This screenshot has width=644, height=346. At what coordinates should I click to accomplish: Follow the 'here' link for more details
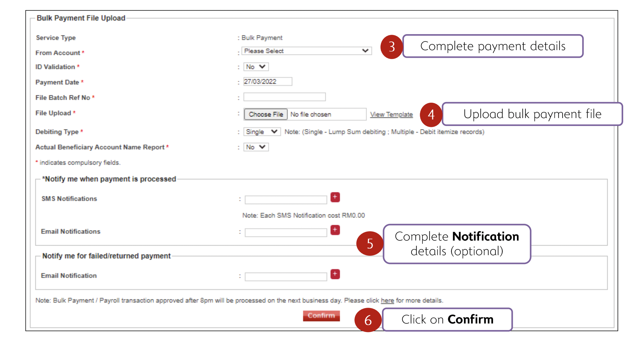[x=387, y=300]
